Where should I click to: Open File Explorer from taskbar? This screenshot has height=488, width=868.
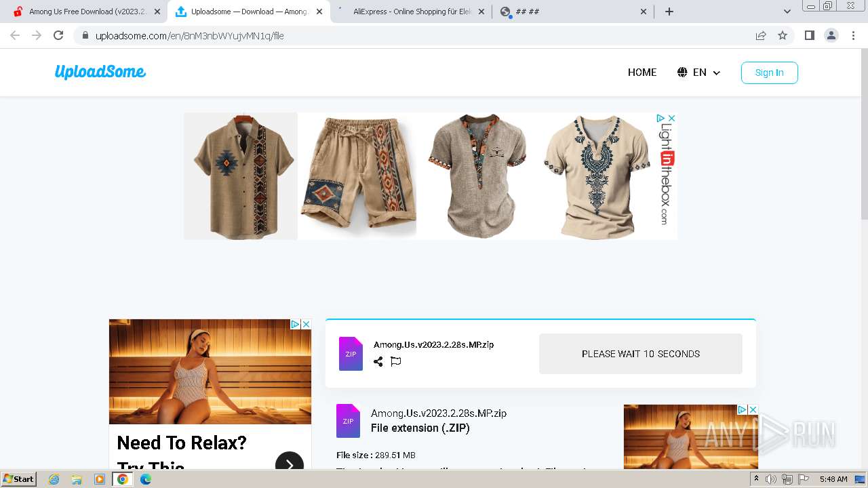tap(77, 479)
